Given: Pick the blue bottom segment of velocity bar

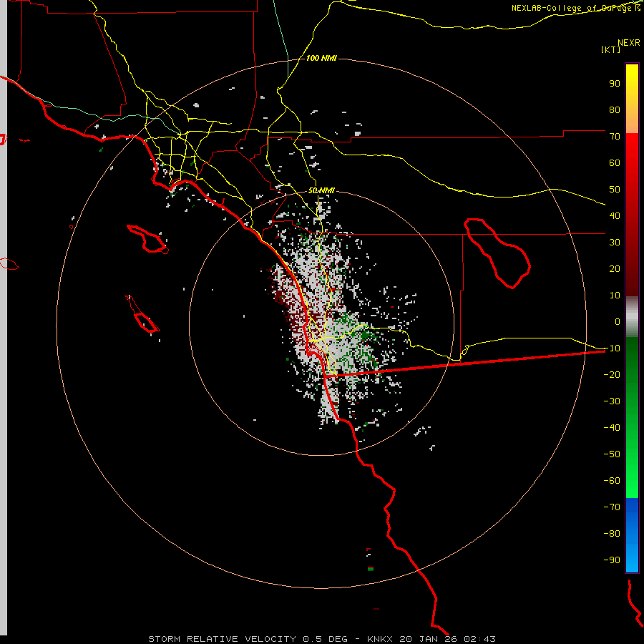Looking at the screenshot, I should click(632, 535).
